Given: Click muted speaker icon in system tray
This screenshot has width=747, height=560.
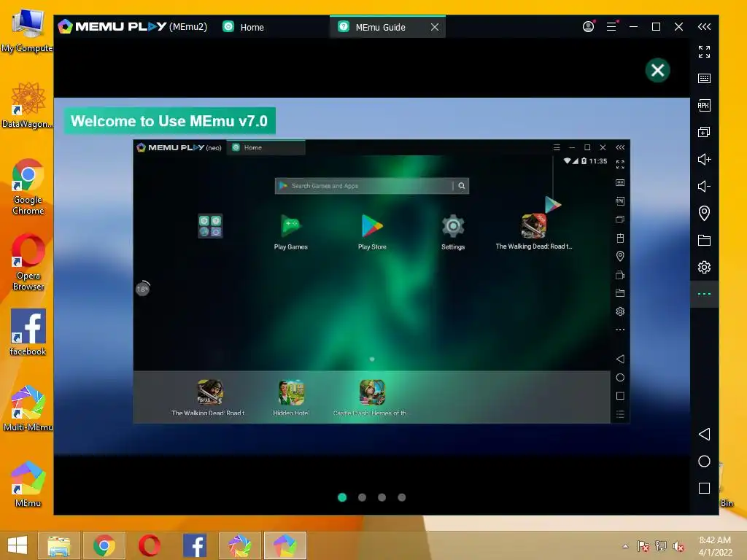Looking at the screenshot, I should click(678, 546).
